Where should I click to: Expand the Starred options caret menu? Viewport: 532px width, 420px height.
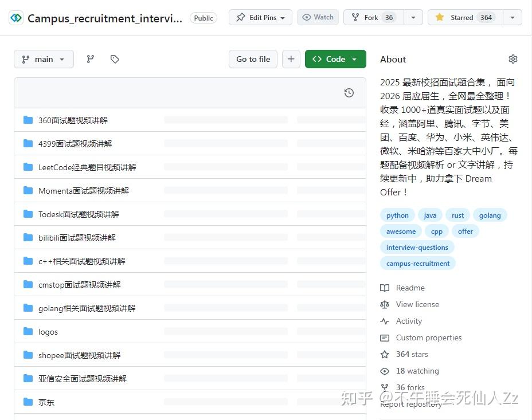512,17
